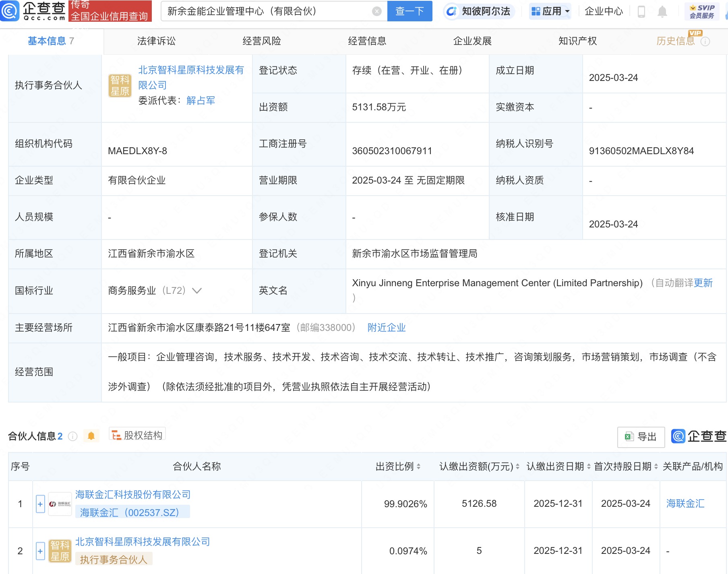Viewport: 728px width, 574px height.
Task: Toggle partner info alert bell
Action: pos(91,436)
